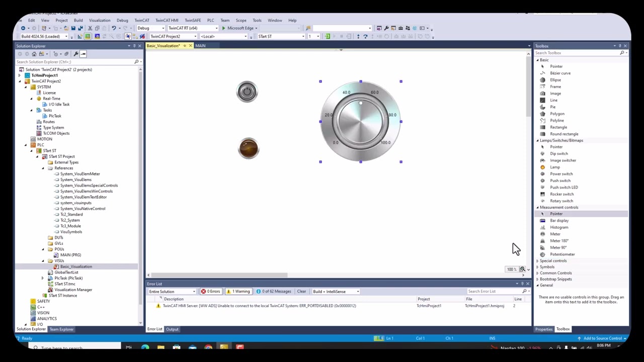Click the brown lamp element on canvas
This screenshot has width=644, height=362.
[x=248, y=149]
